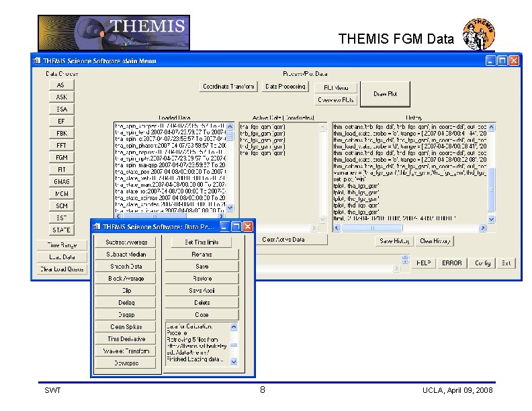The width and height of the screenshot is (532, 411).
Task: Open the Plot Menu
Action: (x=336, y=88)
